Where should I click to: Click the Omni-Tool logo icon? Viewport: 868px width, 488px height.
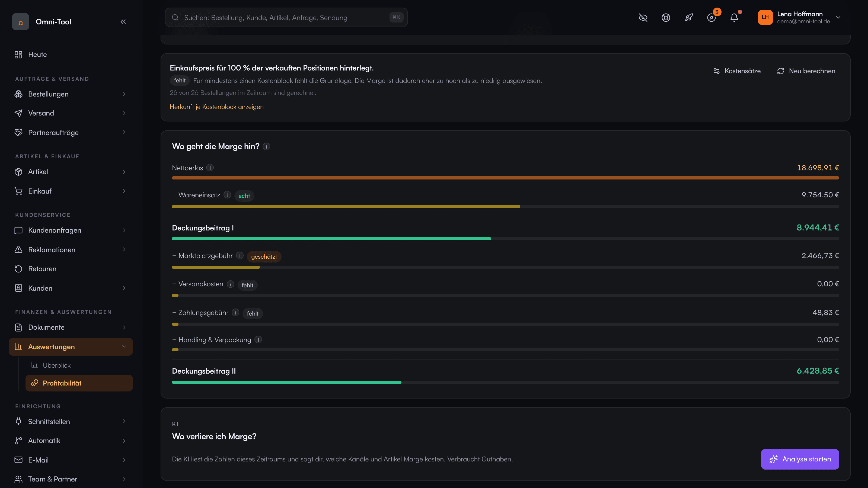21,22
